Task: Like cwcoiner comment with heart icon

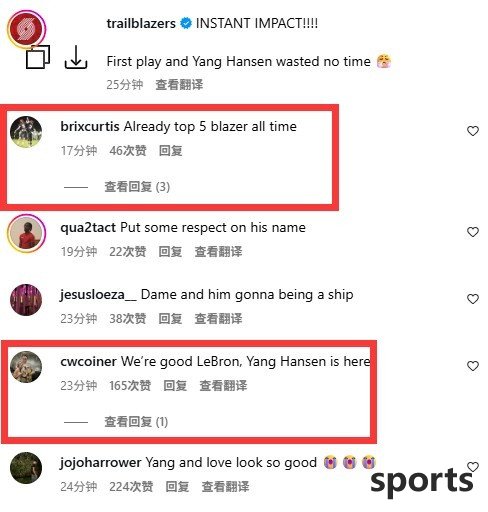Action: (473, 366)
